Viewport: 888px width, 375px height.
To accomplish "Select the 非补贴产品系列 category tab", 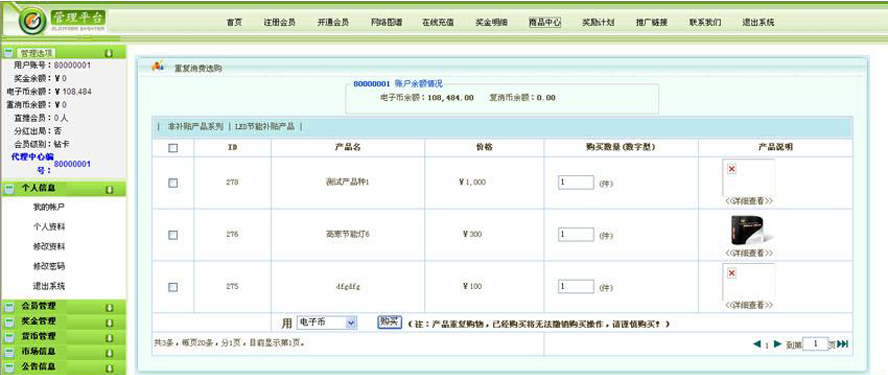I will (x=195, y=127).
